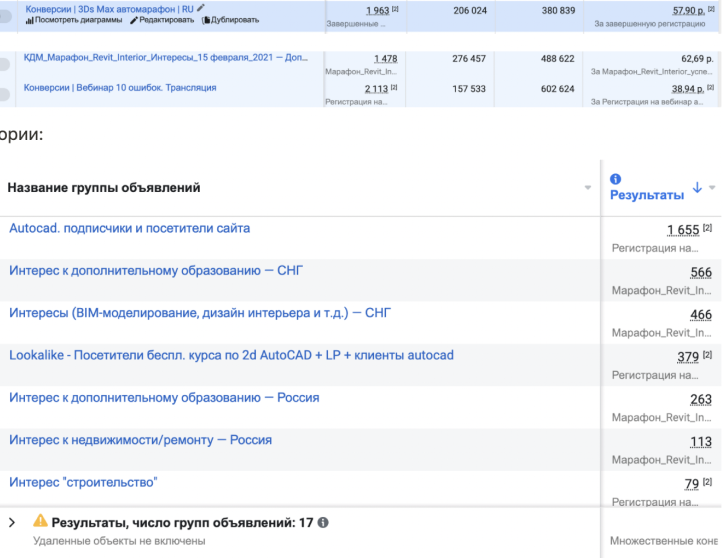This screenshot has height=558, width=723.
Task: Click 'Множественные коне...' text in summary row
Action: point(664,540)
